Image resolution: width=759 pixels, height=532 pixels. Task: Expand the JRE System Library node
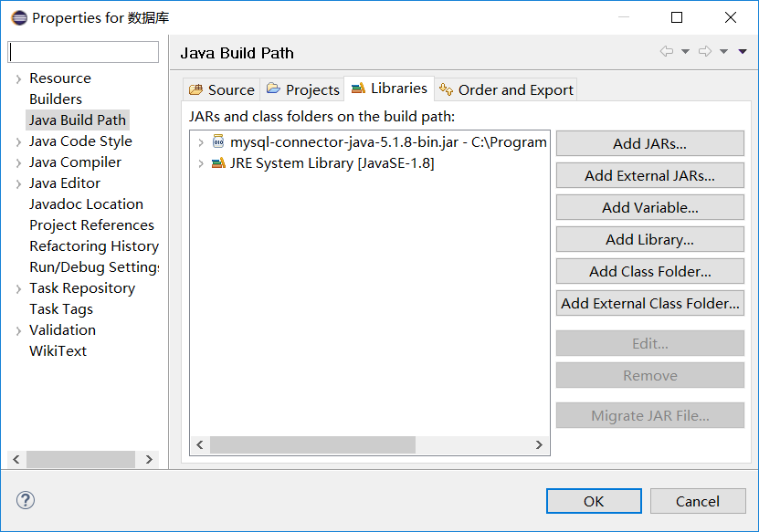pyautogui.click(x=200, y=163)
